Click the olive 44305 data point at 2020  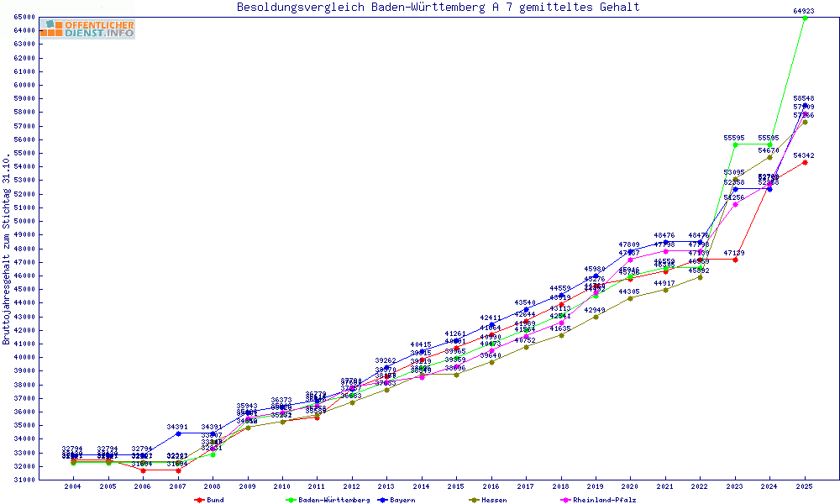coord(630,298)
